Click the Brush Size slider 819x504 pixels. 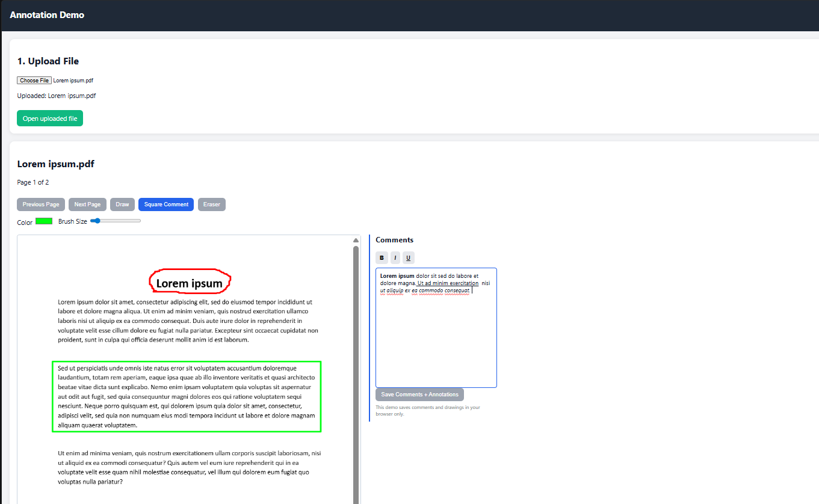(x=116, y=221)
